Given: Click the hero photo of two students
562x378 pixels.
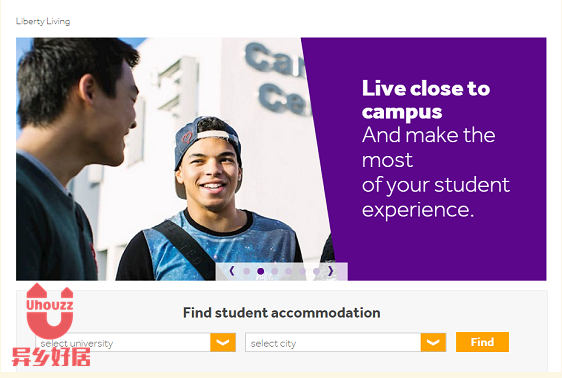Looking at the screenshot, I should pyautogui.click(x=172, y=159).
